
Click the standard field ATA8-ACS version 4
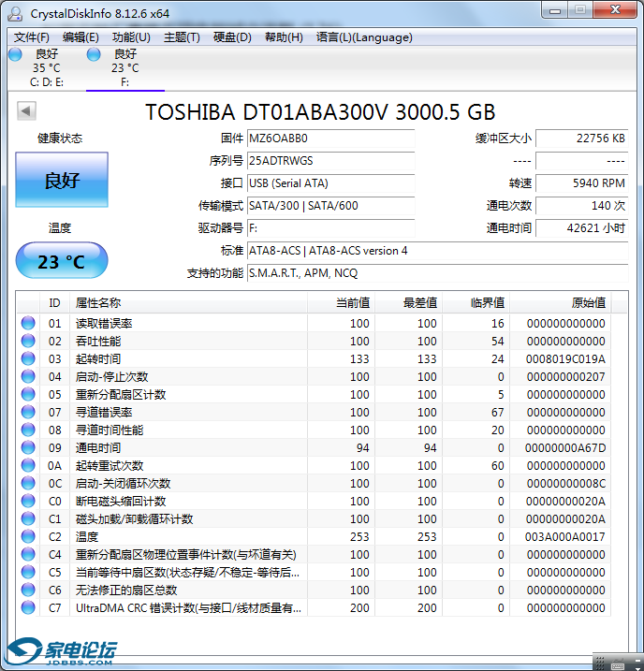[438, 251]
